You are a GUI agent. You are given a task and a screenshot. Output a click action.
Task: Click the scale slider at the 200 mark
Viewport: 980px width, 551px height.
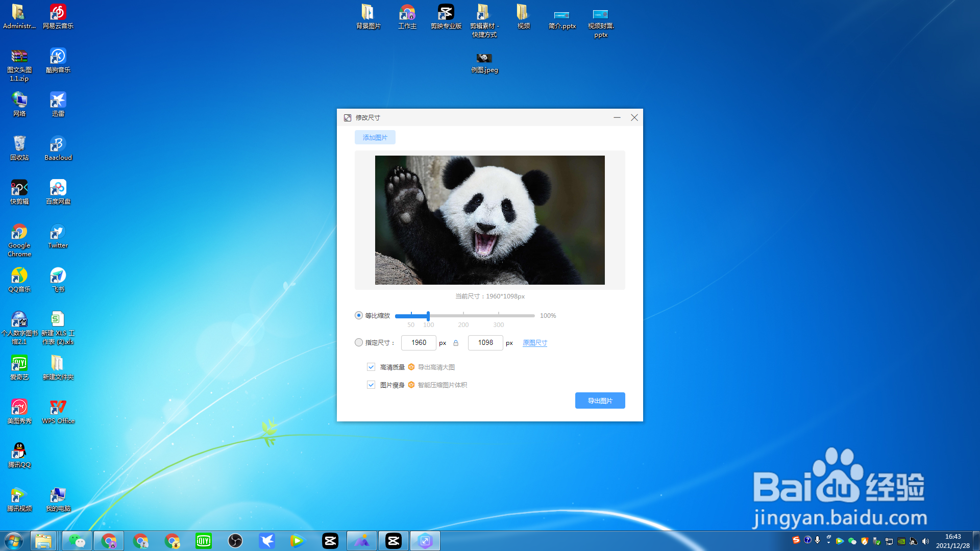click(463, 316)
